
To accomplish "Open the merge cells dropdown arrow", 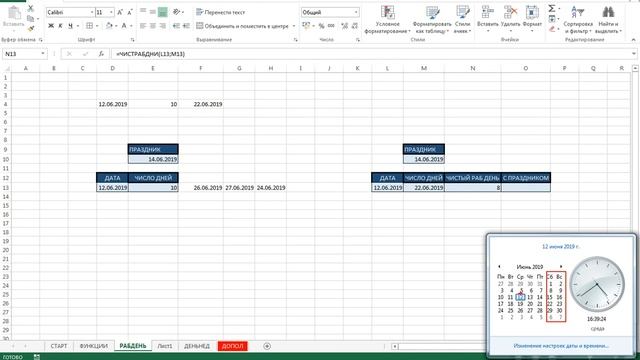I will click(x=293, y=26).
